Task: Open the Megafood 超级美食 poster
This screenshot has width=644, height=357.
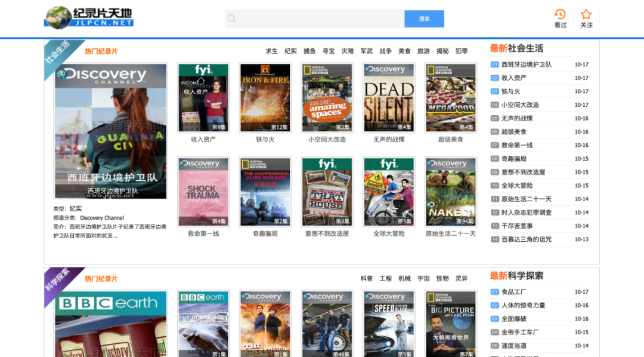Action: coord(450,97)
